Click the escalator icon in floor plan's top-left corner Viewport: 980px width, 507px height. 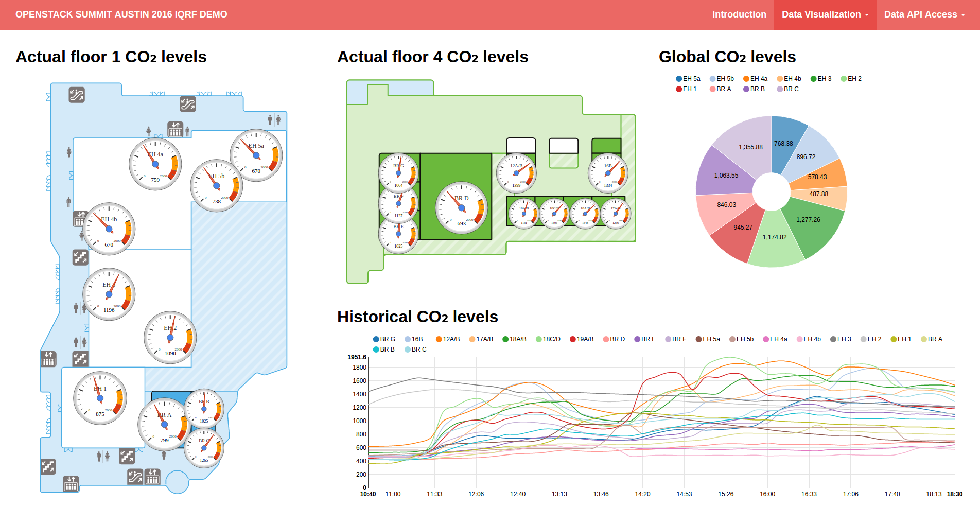tap(77, 95)
